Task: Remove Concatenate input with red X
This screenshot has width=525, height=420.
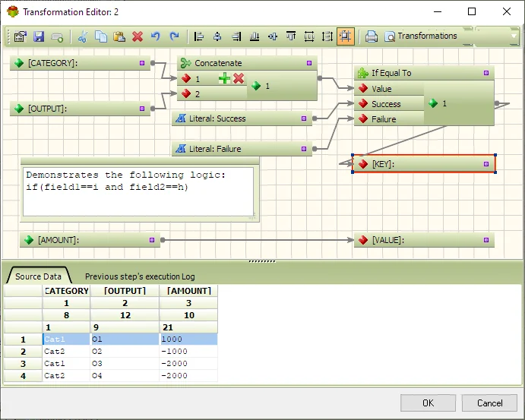Action: click(x=239, y=79)
